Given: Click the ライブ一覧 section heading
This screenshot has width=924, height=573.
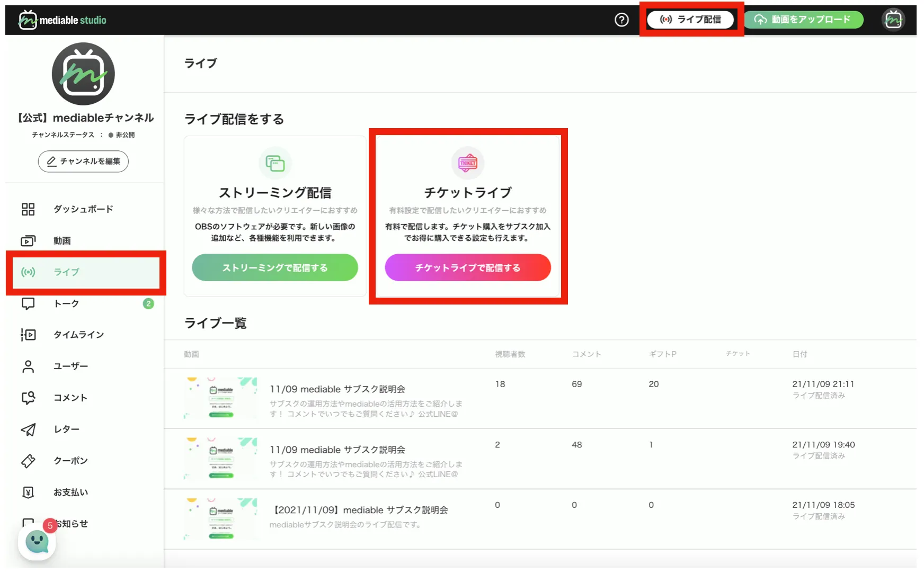Looking at the screenshot, I should pyautogui.click(x=216, y=323).
